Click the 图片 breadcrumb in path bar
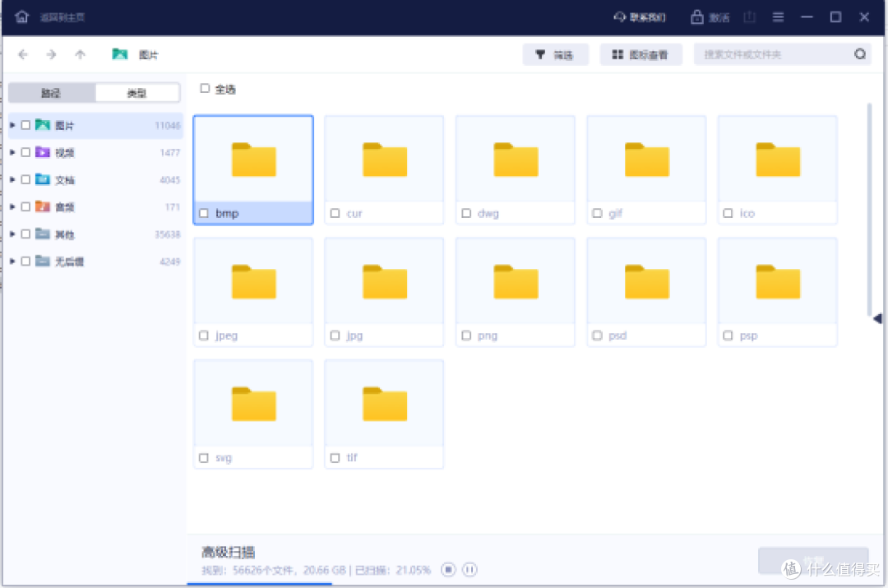Screen dimensions: 888x588 pyautogui.click(x=136, y=54)
